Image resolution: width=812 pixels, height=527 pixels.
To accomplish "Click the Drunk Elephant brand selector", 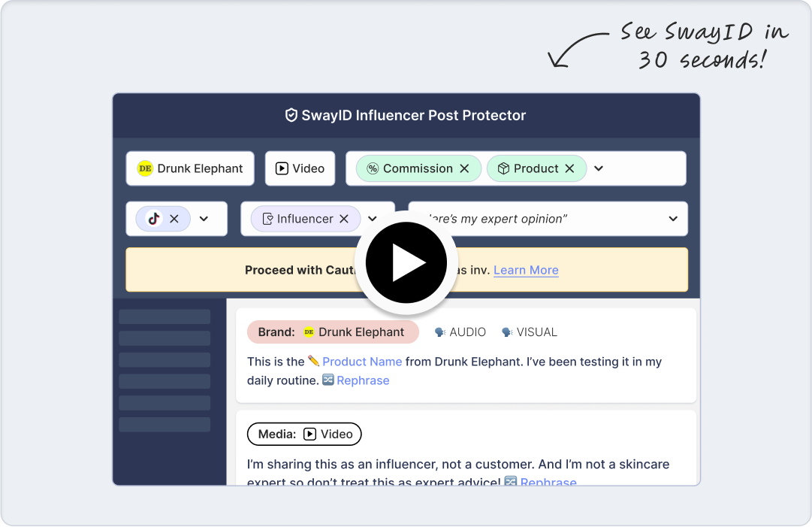I will click(190, 168).
